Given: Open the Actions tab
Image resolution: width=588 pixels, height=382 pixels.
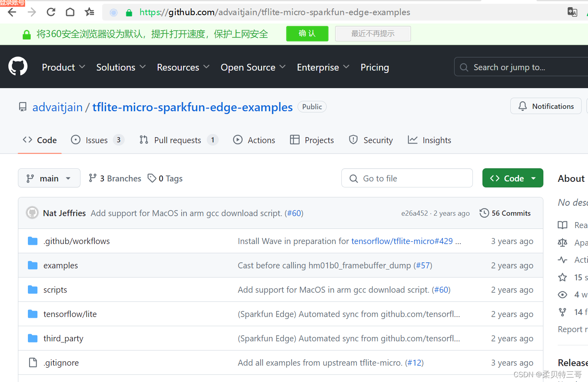Looking at the screenshot, I should [x=254, y=140].
